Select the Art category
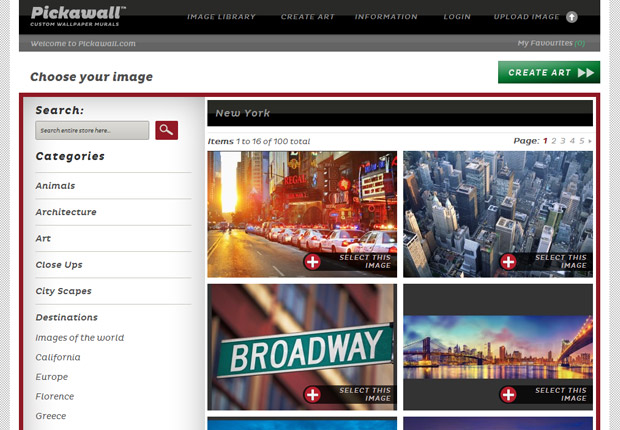The image size is (620, 430). tap(43, 239)
